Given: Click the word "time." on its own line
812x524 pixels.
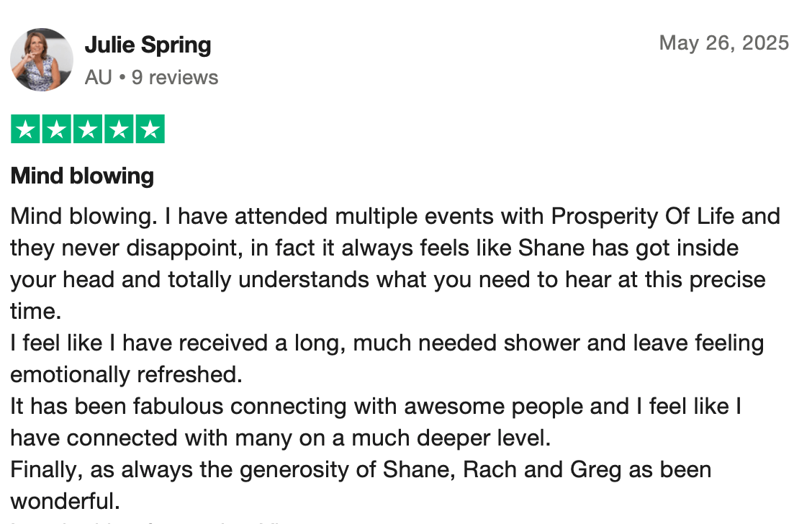Looking at the screenshot, I should pos(33,312).
